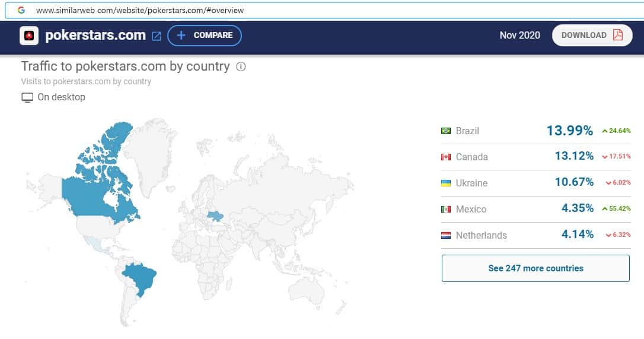
Task: Click the 24.64% increase for Brazil
Action: pos(617,131)
